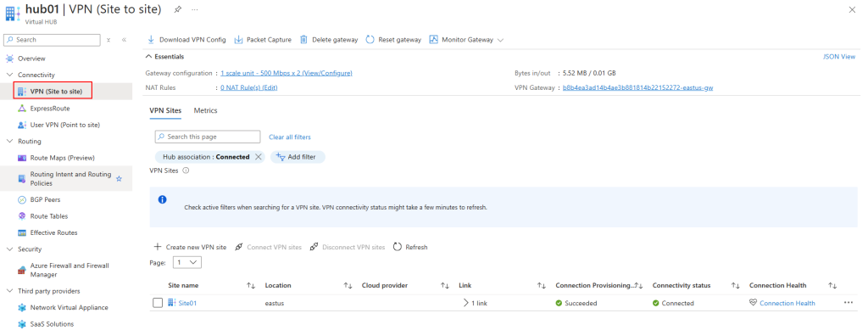Click the Overview icon in sidebar
Screen dimensions: 868x330
9,59
